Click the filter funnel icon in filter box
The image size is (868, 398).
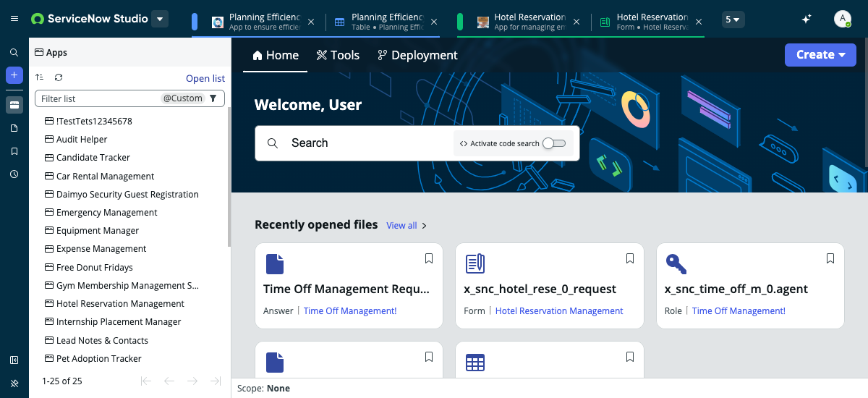click(x=213, y=98)
